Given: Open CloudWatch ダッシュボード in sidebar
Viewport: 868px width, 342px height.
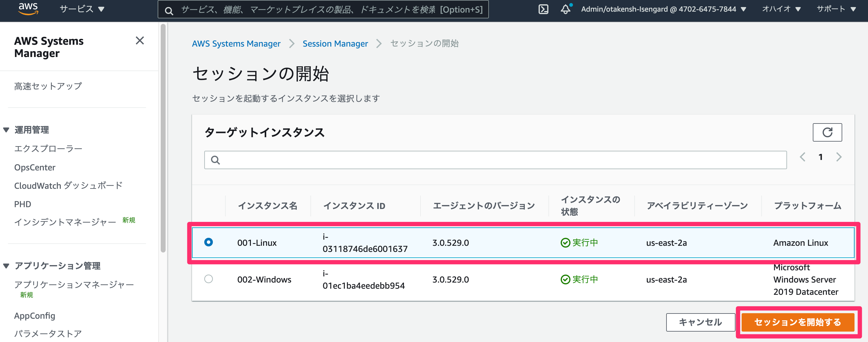Looking at the screenshot, I should pyautogui.click(x=68, y=185).
